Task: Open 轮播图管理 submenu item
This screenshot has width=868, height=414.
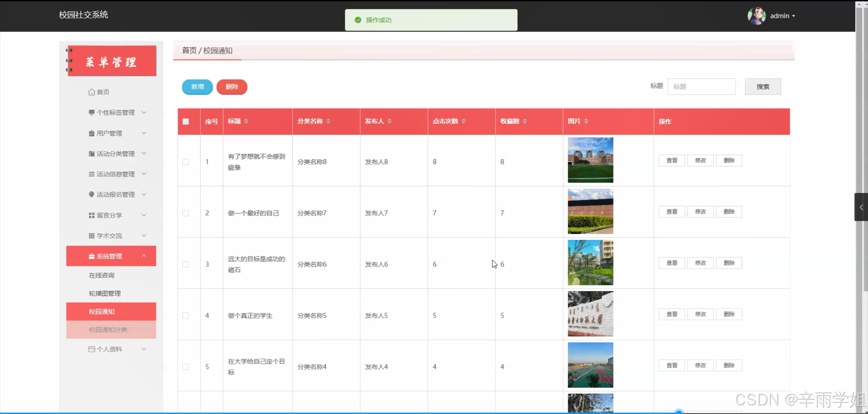Action: [x=111, y=293]
